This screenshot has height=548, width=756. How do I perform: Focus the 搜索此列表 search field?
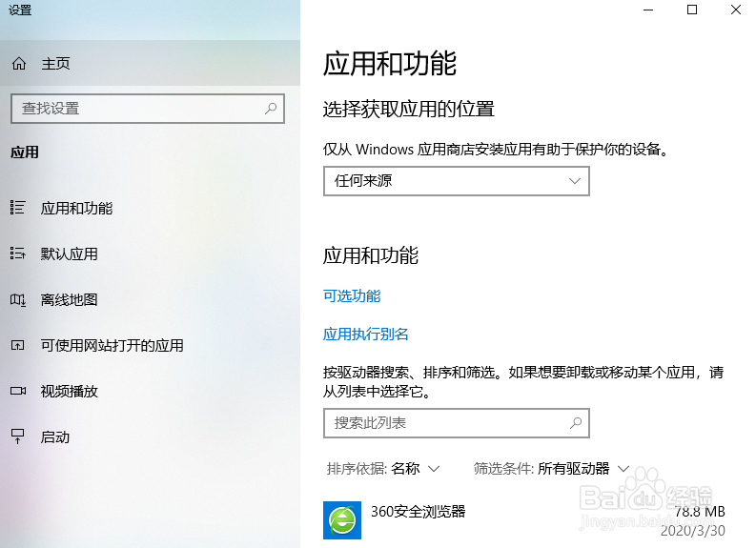(457, 423)
